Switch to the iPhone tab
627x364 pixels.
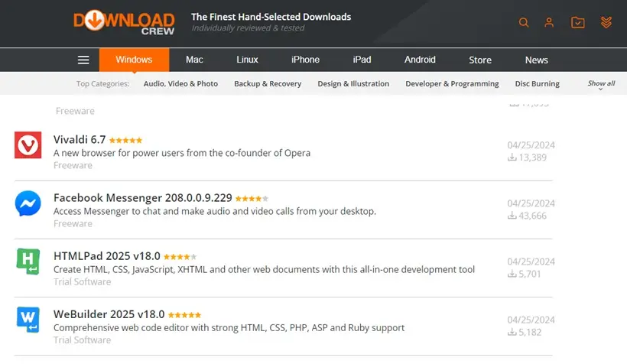point(305,60)
